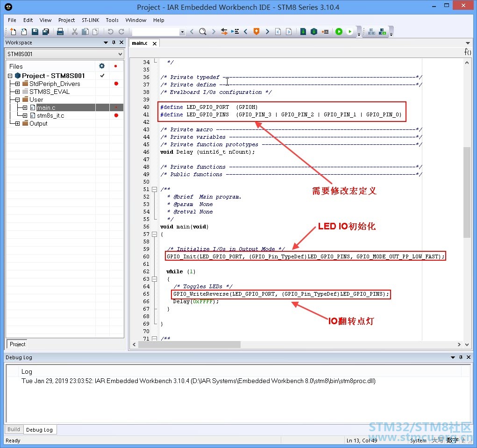Screen dimensions: 477x448
Task: Print the document using printer icon
Action: pyautogui.click(x=60, y=32)
